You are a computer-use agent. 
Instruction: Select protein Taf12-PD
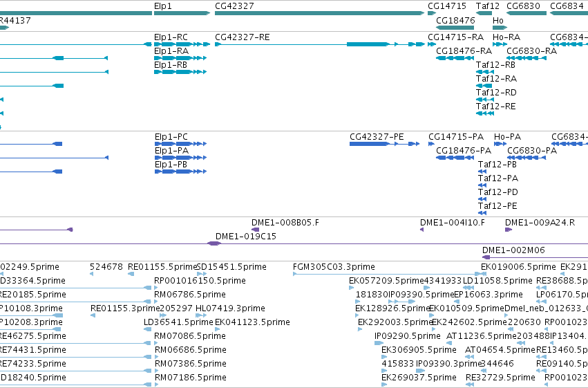tap(482, 199)
